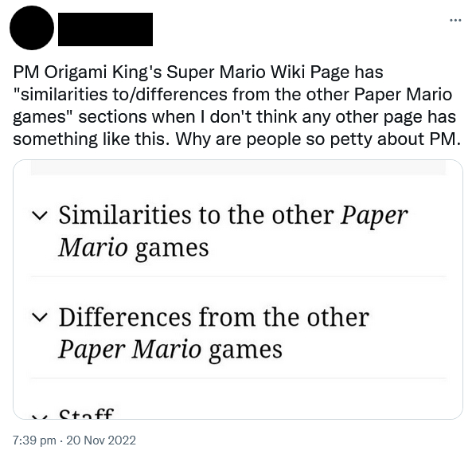
Task: Click the 20 Nov 2022 date
Action: pyautogui.click(x=101, y=440)
